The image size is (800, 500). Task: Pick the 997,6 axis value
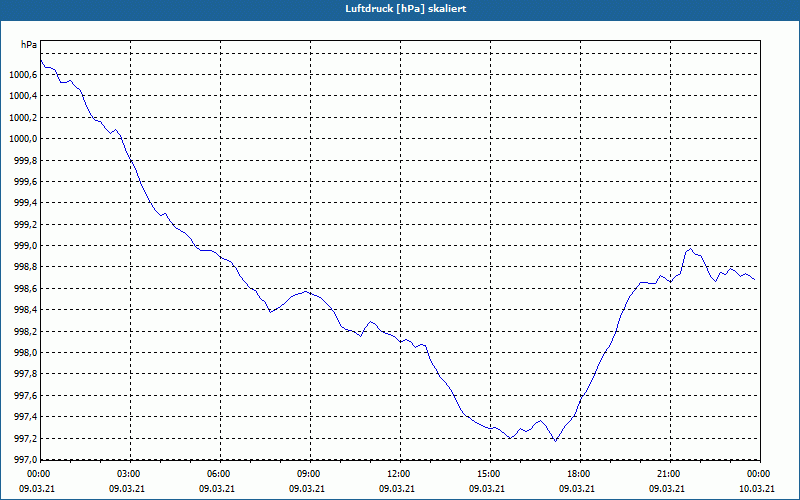pyautogui.click(x=26, y=396)
